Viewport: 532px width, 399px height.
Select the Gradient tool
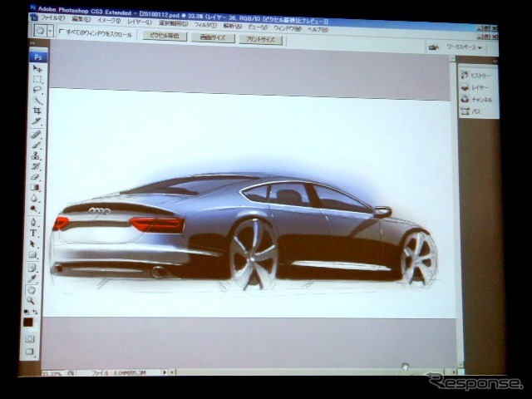click(34, 187)
